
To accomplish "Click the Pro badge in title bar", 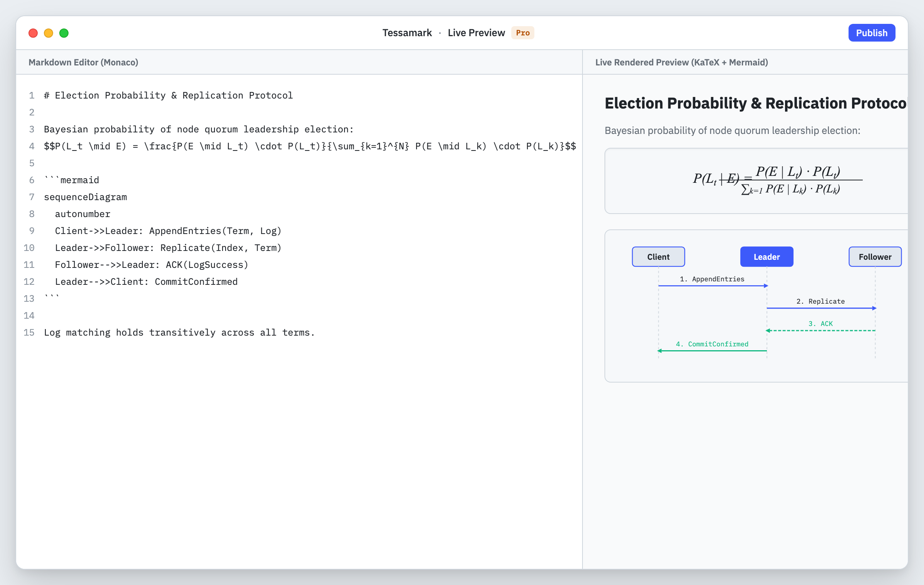I will pyautogui.click(x=523, y=33).
